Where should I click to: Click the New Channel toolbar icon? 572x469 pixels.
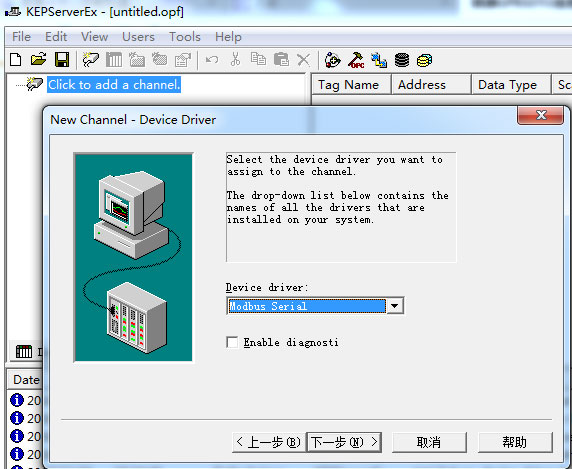click(x=90, y=59)
